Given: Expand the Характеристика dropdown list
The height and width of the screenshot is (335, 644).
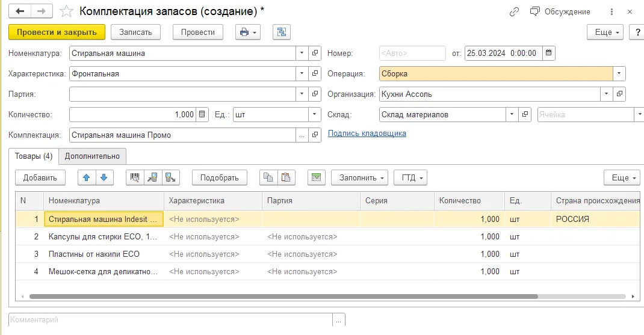Looking at the screenshot, I should click(x=302, y=73).
